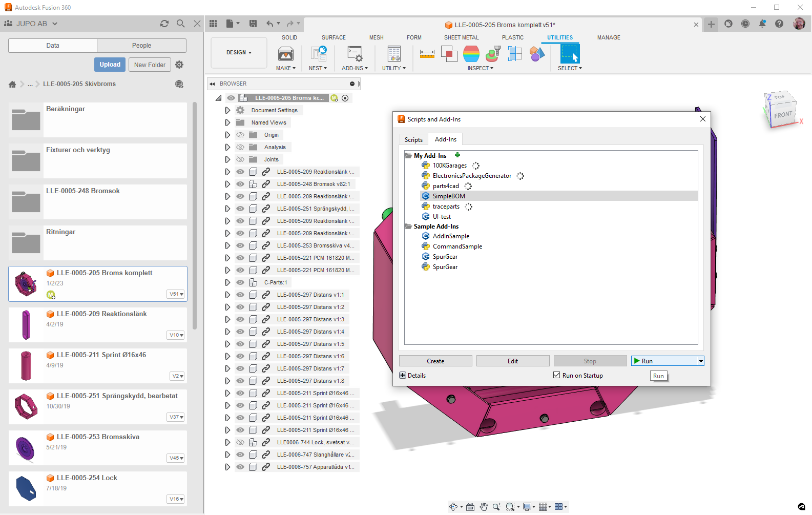This screenshot has width=812, height=515.
Task: Hide LLE-0005-248 Bromsok component
Action: coord(240,184)
